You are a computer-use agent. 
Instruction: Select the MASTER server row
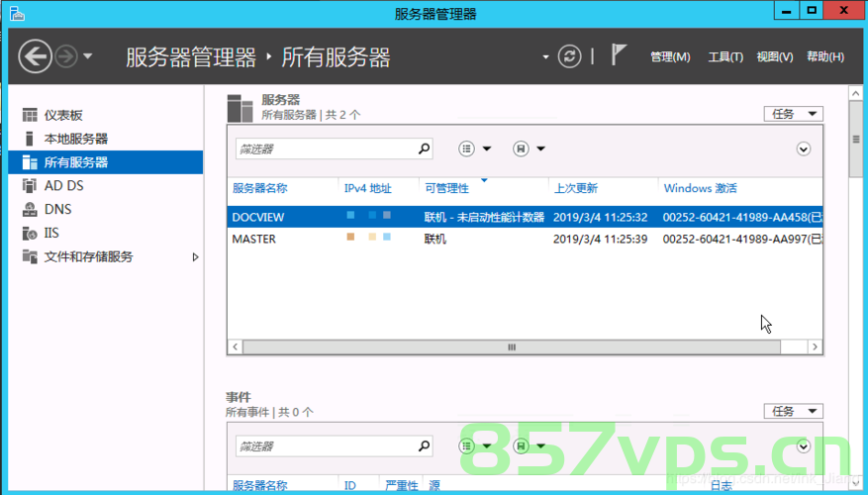pyautogui.click(x=525, y=239)
